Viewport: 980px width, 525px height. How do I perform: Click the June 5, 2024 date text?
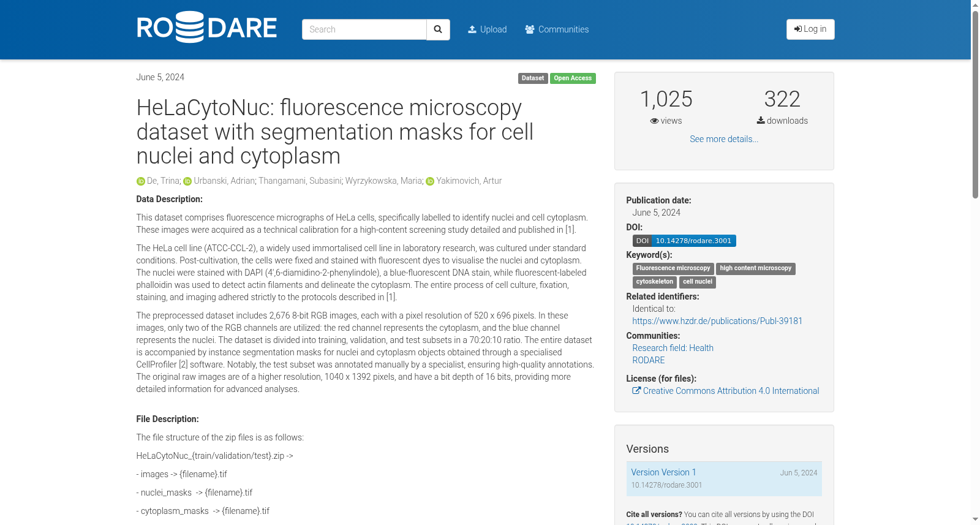(x=160, y=77)
